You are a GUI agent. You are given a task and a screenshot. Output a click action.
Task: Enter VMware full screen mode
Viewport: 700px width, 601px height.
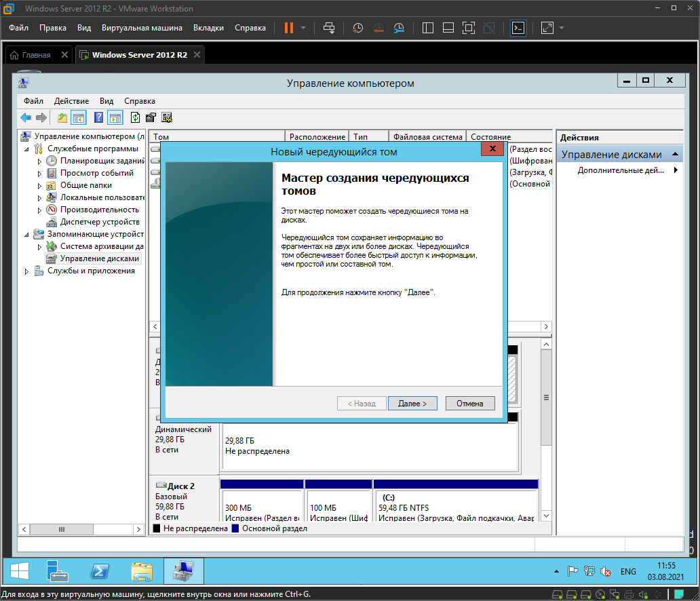point(469,28)
